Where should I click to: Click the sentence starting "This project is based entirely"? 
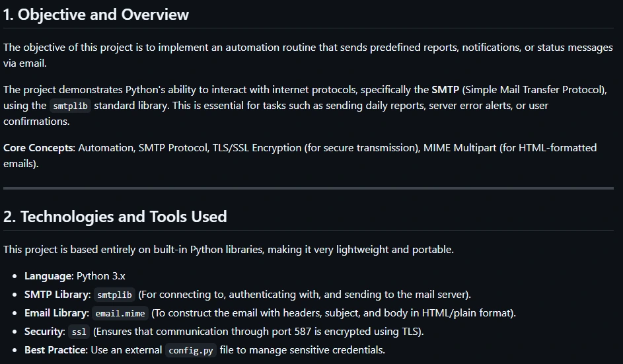click(x=228, y=250)
